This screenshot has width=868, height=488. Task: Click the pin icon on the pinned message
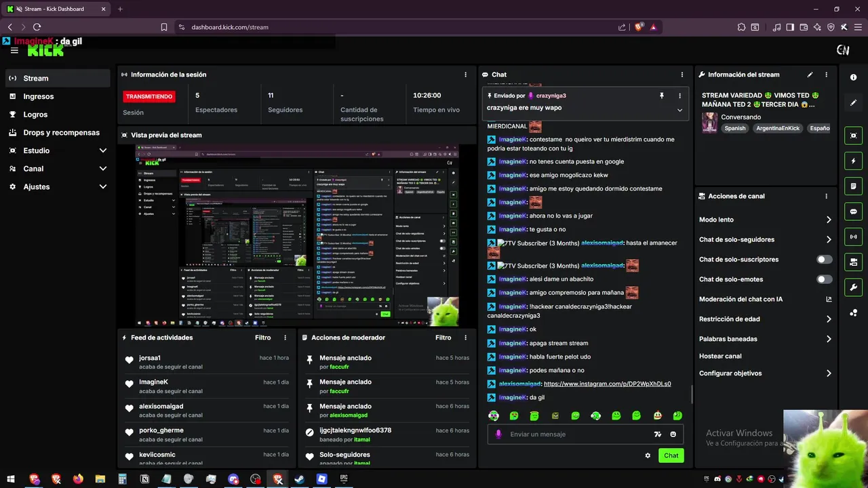tap(662, 96)
